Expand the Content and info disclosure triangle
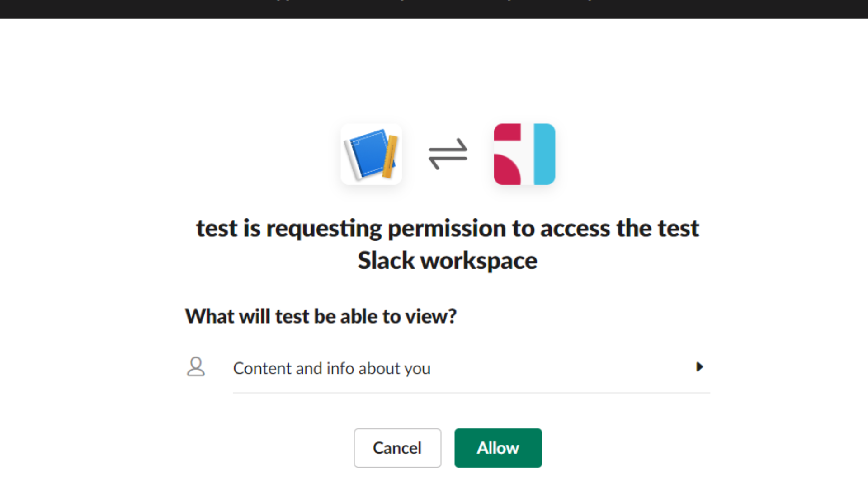This screenshot has height=488, width=868. click(699, 367)
